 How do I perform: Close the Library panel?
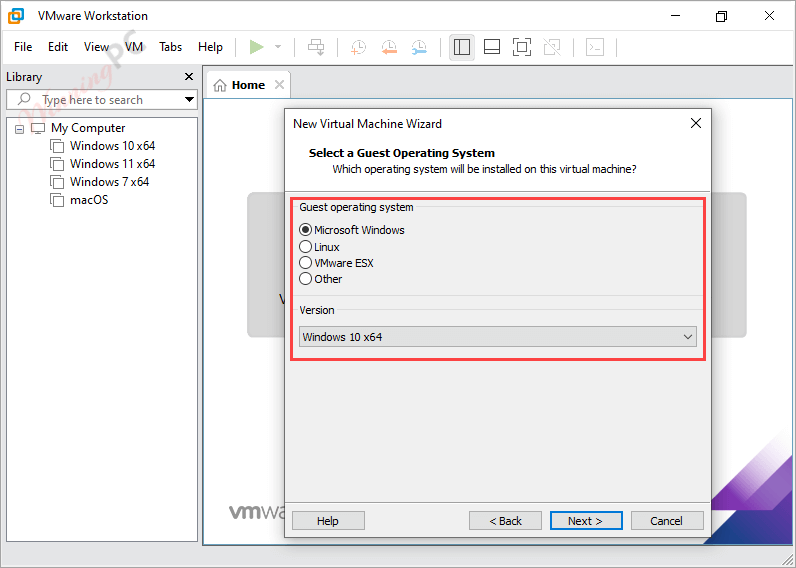tap(189, 77)
